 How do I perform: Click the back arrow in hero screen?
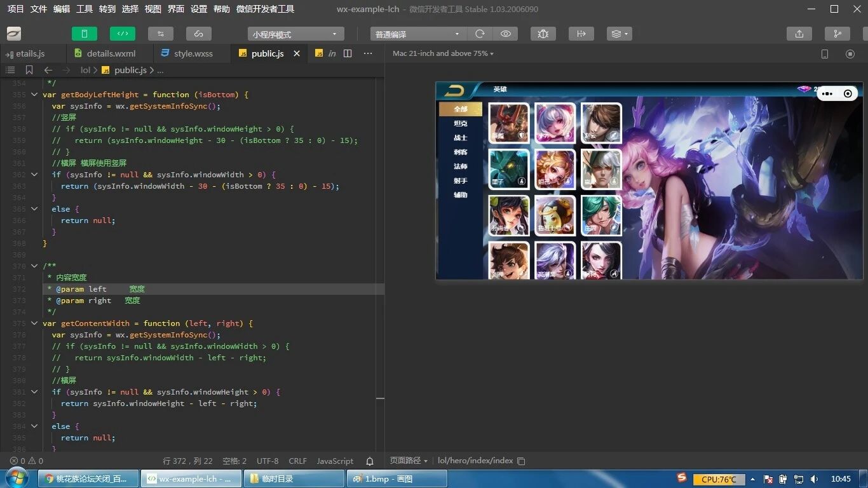click(454, 90)
